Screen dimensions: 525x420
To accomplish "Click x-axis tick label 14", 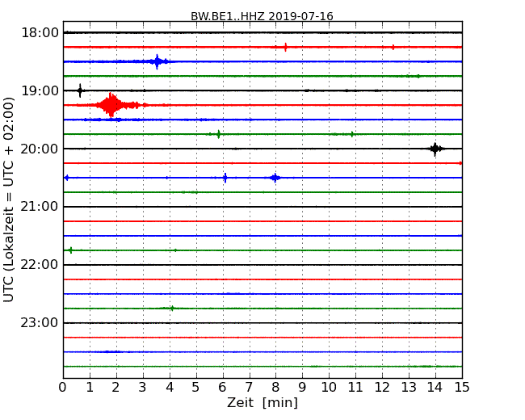I will click(x=435, y=388).
